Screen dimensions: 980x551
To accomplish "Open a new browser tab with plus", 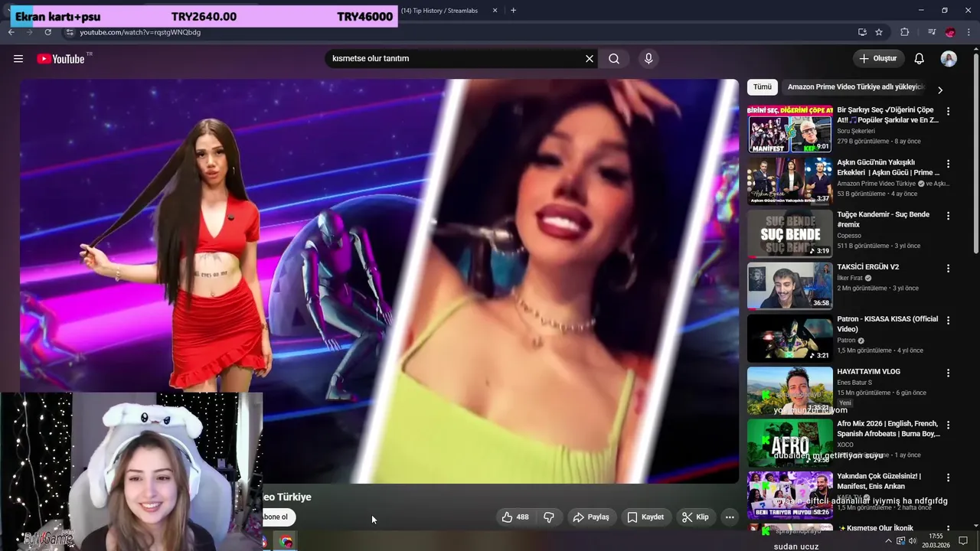I will (513, 11).
